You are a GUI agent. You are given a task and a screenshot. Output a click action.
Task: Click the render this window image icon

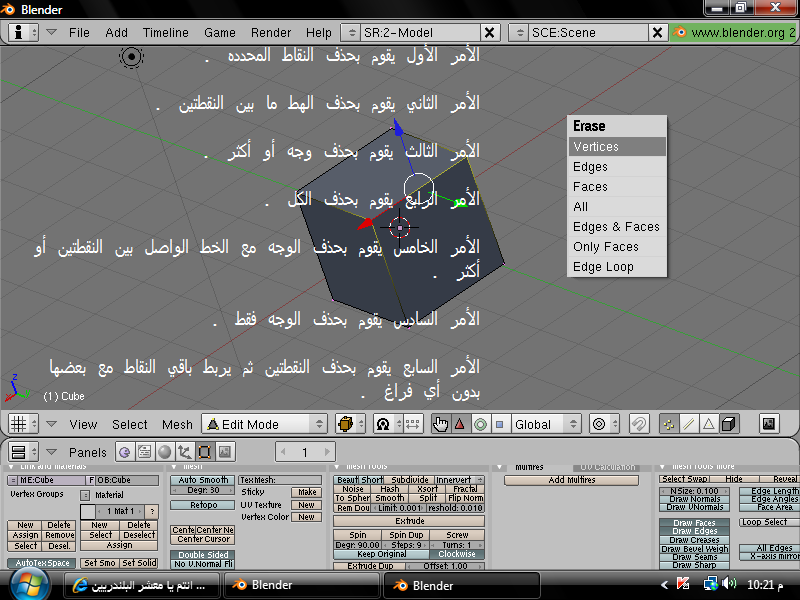(769, 424)
